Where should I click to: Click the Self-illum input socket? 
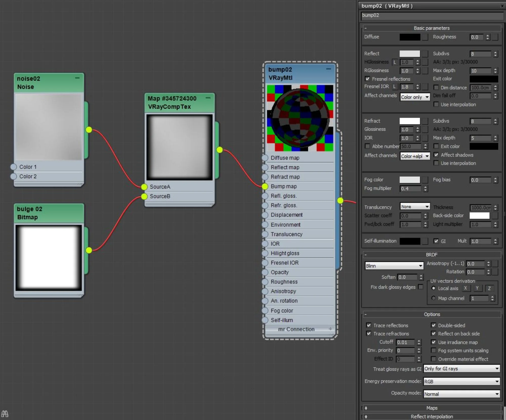tap(265, 320)
